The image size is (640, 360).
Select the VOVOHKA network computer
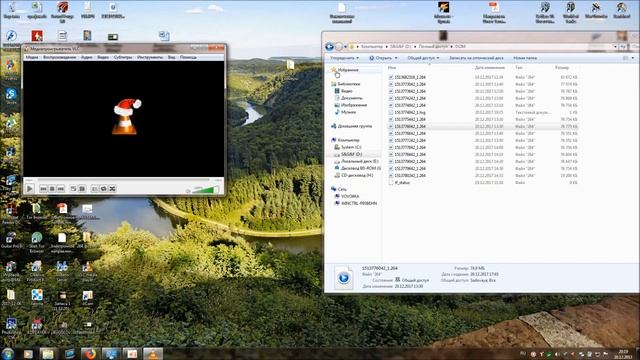coord(350,196)
